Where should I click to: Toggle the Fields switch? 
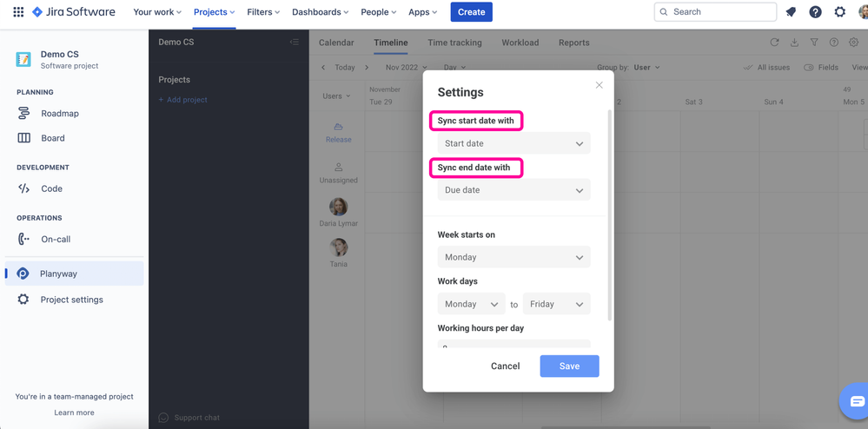(x=809, y=67)
